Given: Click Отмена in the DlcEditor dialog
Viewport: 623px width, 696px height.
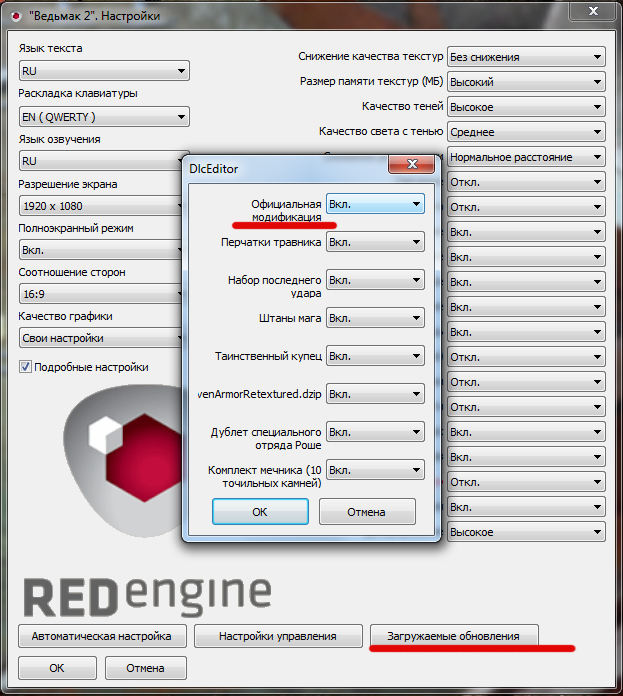Looking at the screenshot, I should coord(367,512).
